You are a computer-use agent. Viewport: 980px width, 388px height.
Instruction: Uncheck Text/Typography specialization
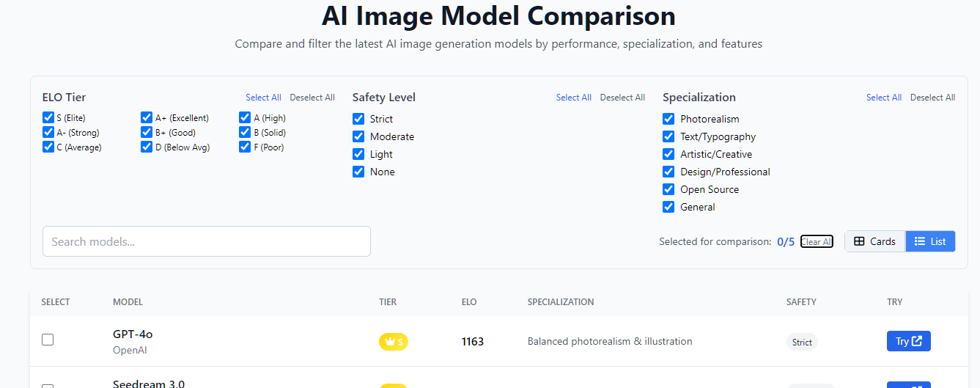click(668, 136)
